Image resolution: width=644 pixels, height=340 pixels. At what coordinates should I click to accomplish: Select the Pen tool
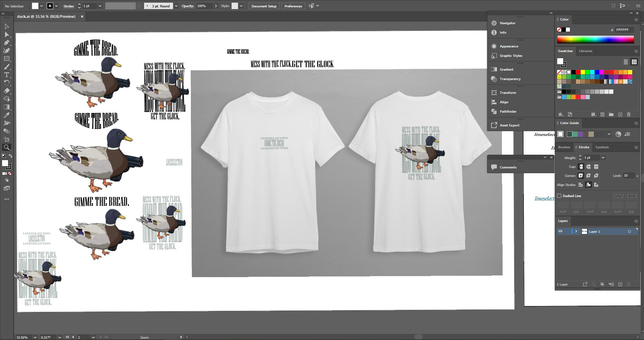[x=6, y=43]
